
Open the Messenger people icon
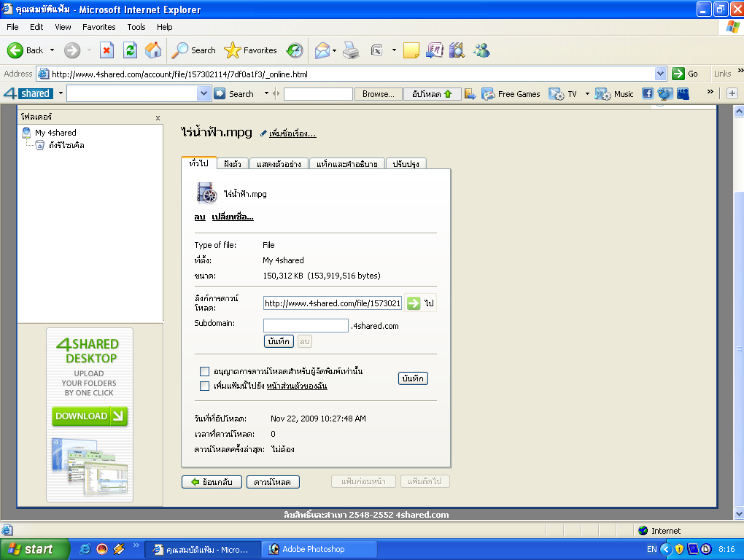coord(481,50)
